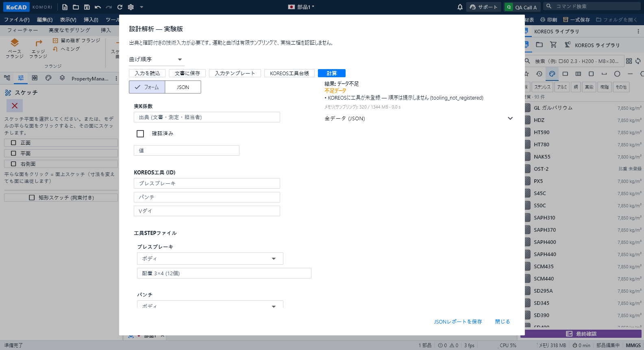This screenshot has width=644, height=350.
Task: Open the 編集(E) menu
Action: [x=45, y=20]
